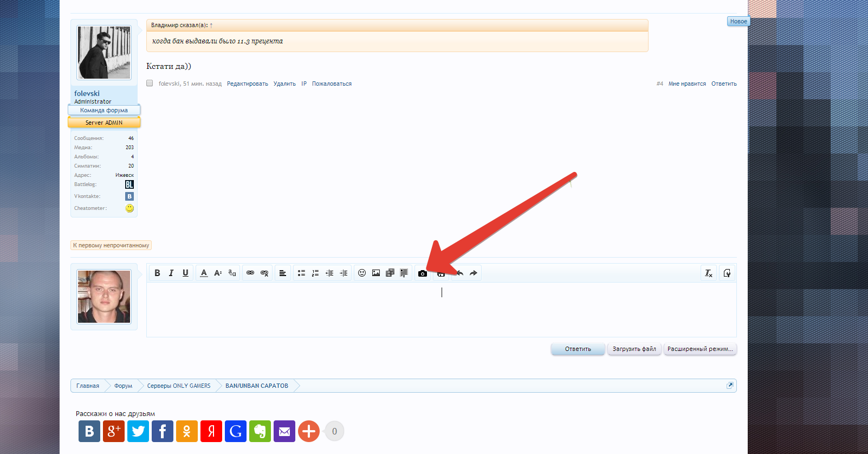868x454 pixels.
Task: Click the blue Vkontakte icon in folevski's profile
Action: (129, 196)
